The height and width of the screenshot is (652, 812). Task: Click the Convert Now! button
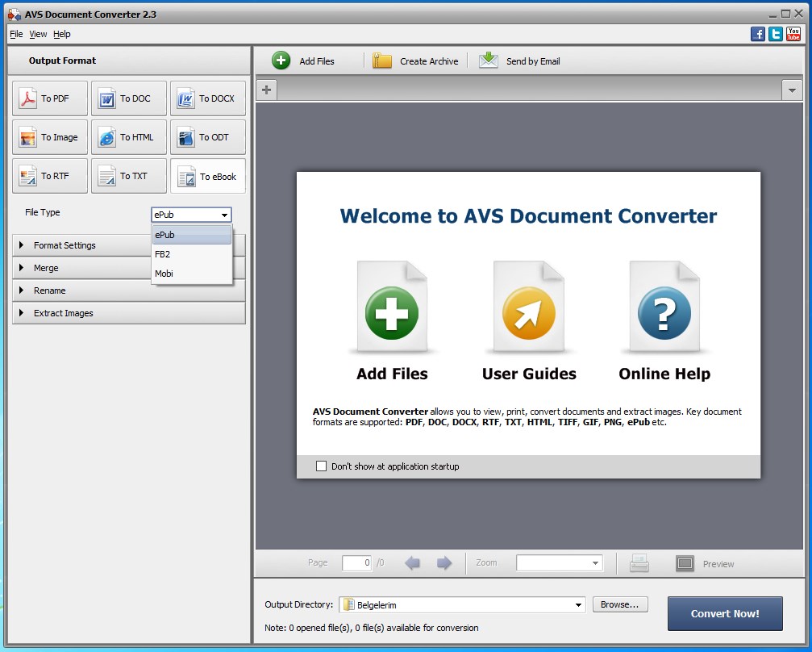724,613
